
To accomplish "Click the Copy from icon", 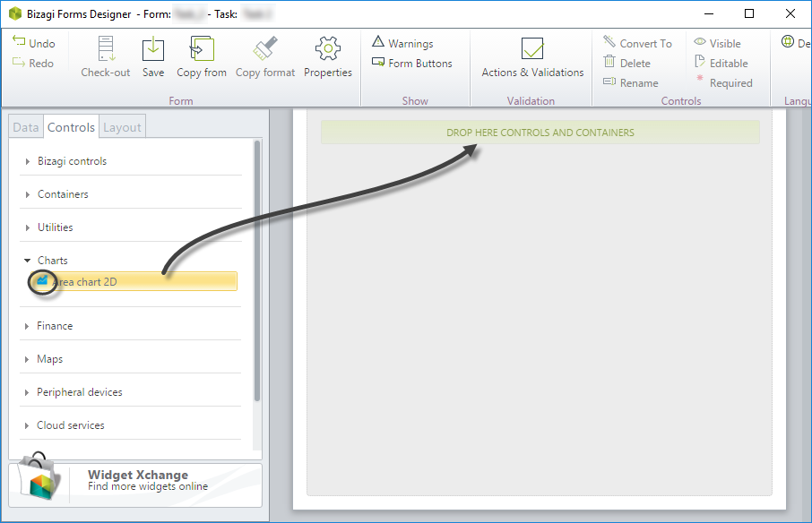I will (x=202, y=49).
